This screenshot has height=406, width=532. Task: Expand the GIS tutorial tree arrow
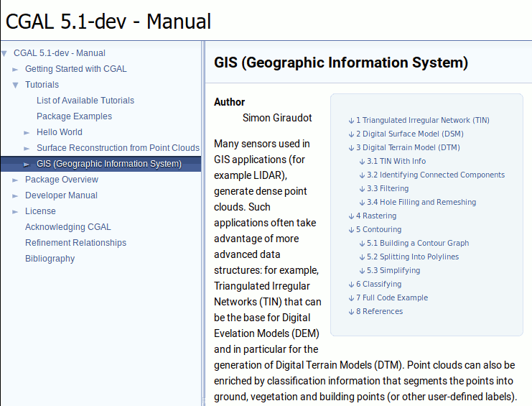pos(27,165)
